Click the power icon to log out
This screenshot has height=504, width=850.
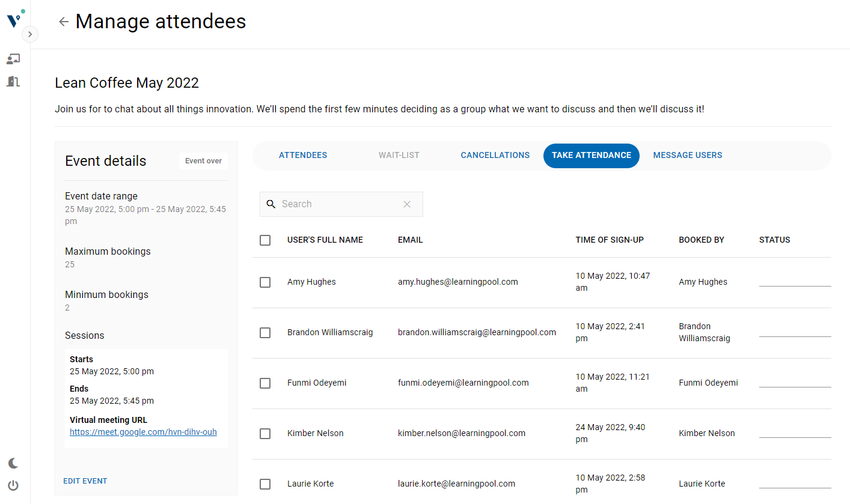(x=13, y=485)
